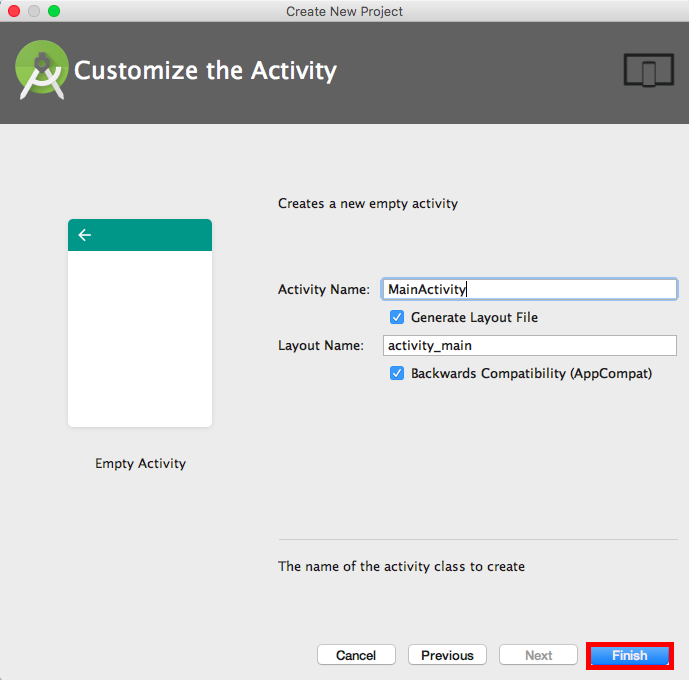Click the "Customize the Activity" heading
This screenshot has height=680, width=689.
pos(205,71)
